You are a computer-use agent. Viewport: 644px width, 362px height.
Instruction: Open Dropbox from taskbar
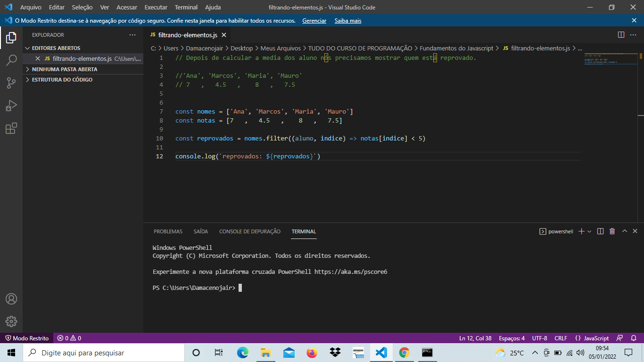[335, 353]
